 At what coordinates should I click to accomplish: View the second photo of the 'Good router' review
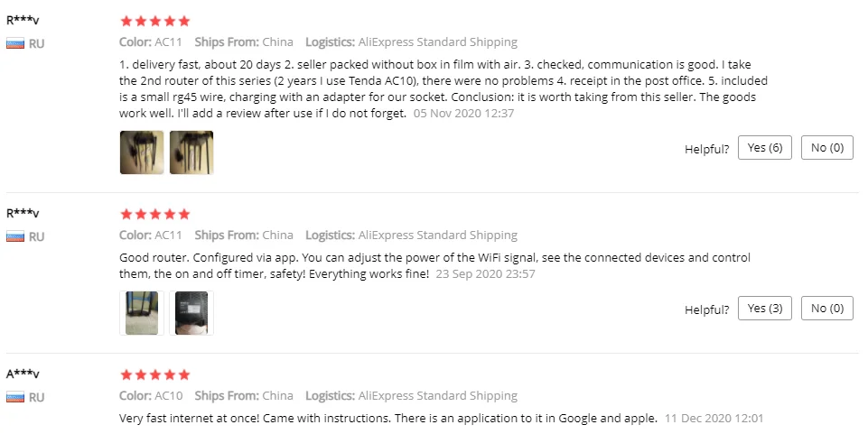pyautogui.click(x=191, y=313)
